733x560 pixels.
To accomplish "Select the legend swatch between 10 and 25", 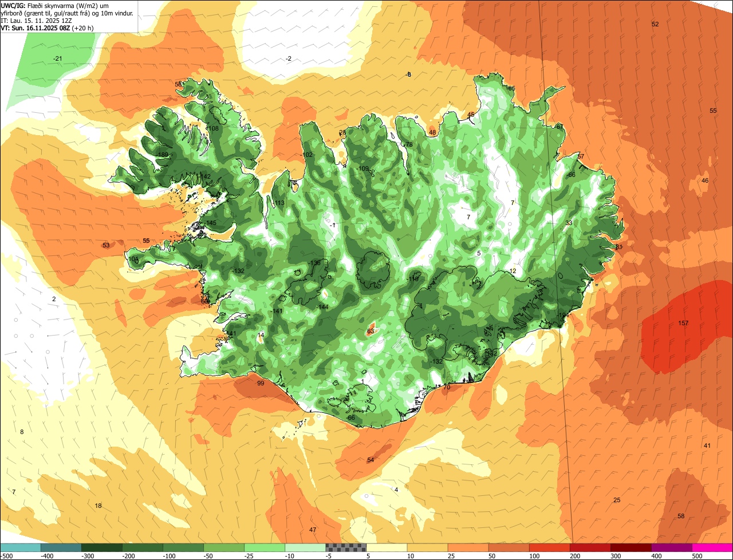I will tap(427, 547).
